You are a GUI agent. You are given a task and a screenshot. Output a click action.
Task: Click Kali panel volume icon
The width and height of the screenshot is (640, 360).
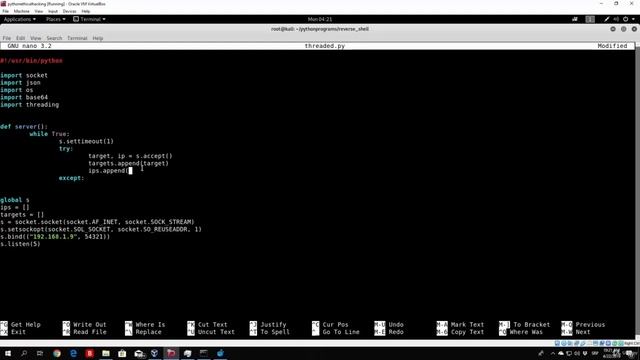click(616, 19)
